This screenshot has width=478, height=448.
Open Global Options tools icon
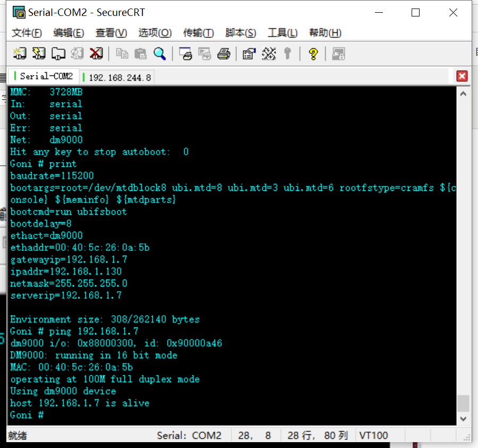point(269,54)
